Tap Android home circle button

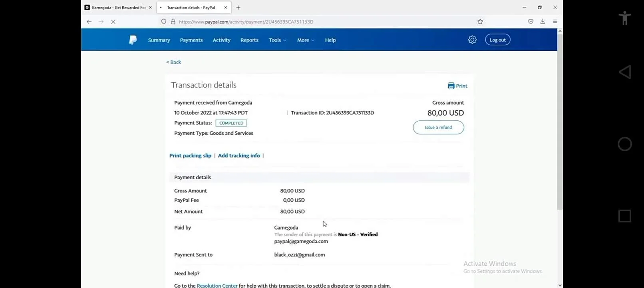pyautogui.click(x=625, y=144)
